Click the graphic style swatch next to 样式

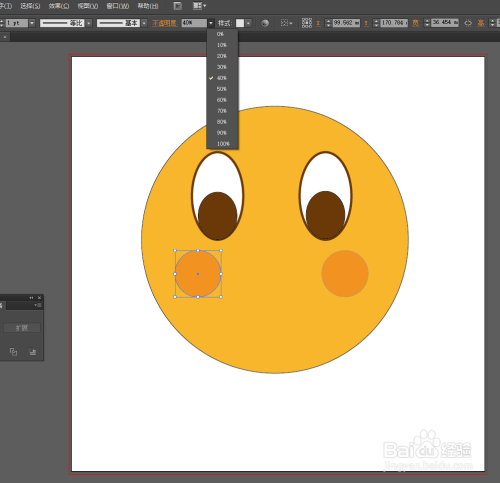point(240,23)
